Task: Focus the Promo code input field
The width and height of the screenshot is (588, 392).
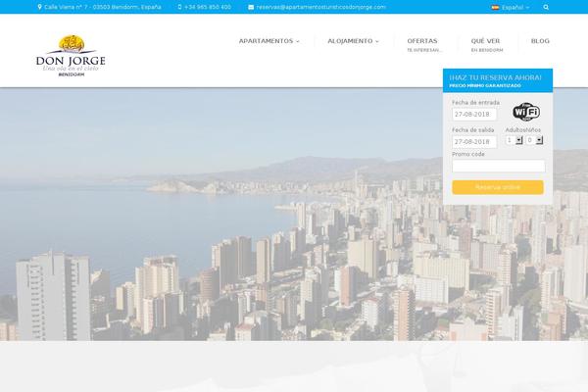Action: click(499, 167)
